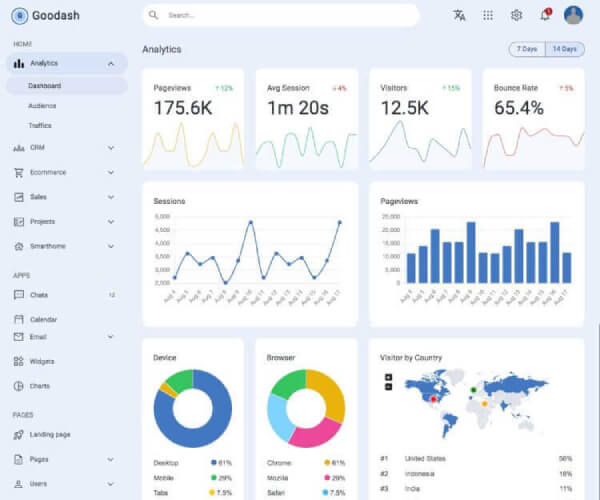Click the Goodash logo icon

click(19, 15)
